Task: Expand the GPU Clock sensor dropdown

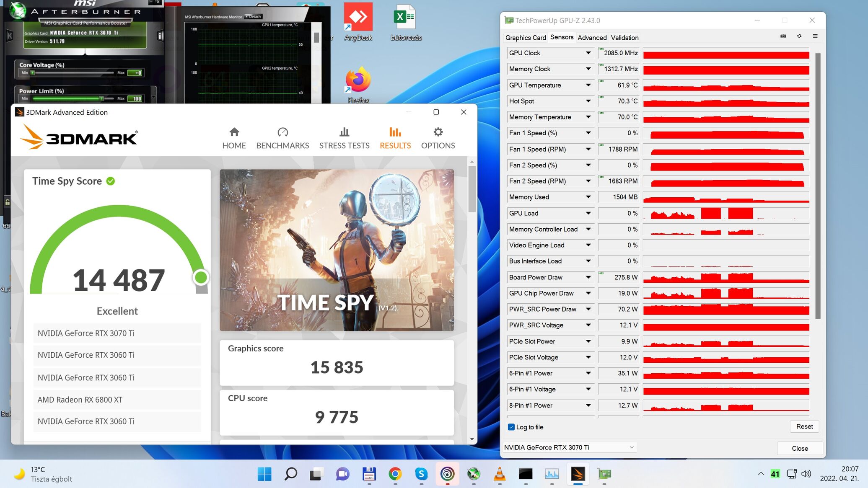Action: (588, 53)
